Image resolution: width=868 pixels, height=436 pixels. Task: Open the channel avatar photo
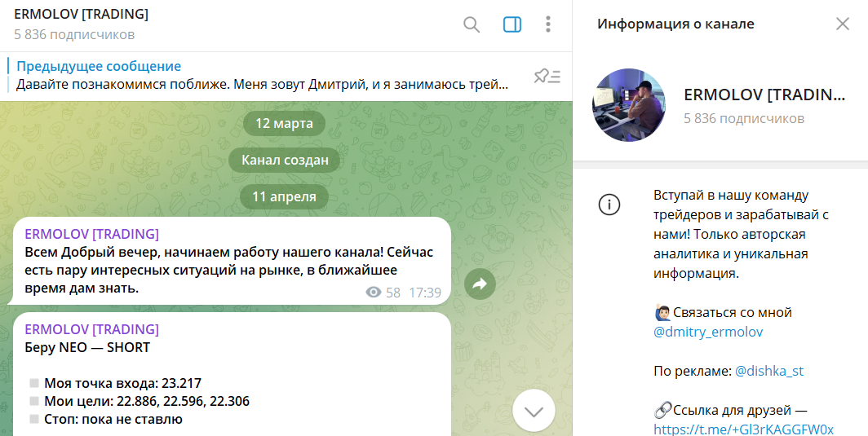(x=629, y=105)
